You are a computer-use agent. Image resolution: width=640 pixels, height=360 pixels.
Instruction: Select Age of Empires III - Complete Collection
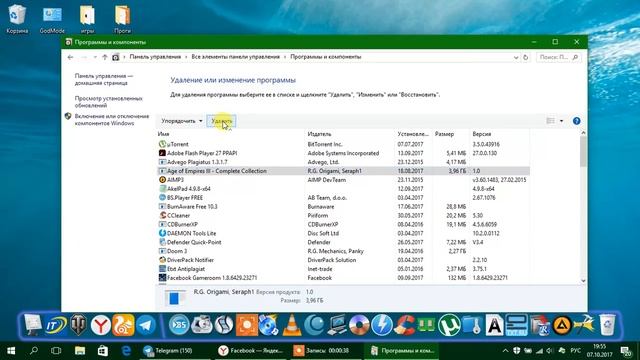(x=343, y=171)
